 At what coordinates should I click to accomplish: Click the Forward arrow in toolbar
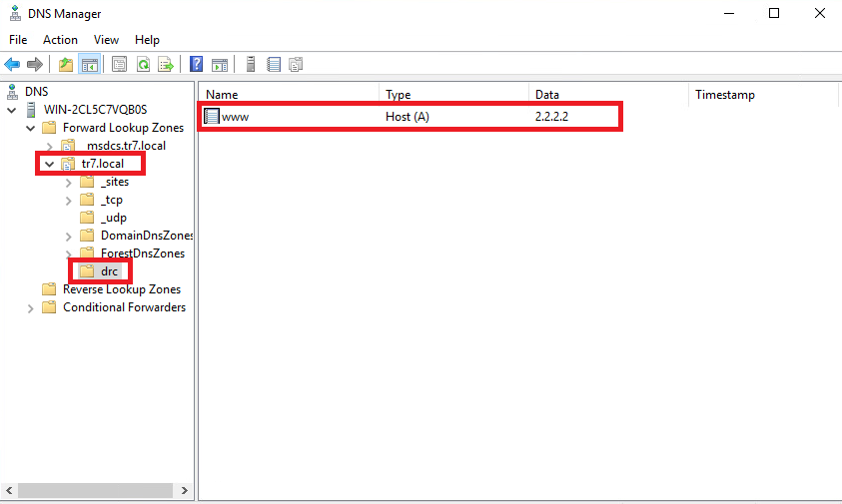(35, 65)
